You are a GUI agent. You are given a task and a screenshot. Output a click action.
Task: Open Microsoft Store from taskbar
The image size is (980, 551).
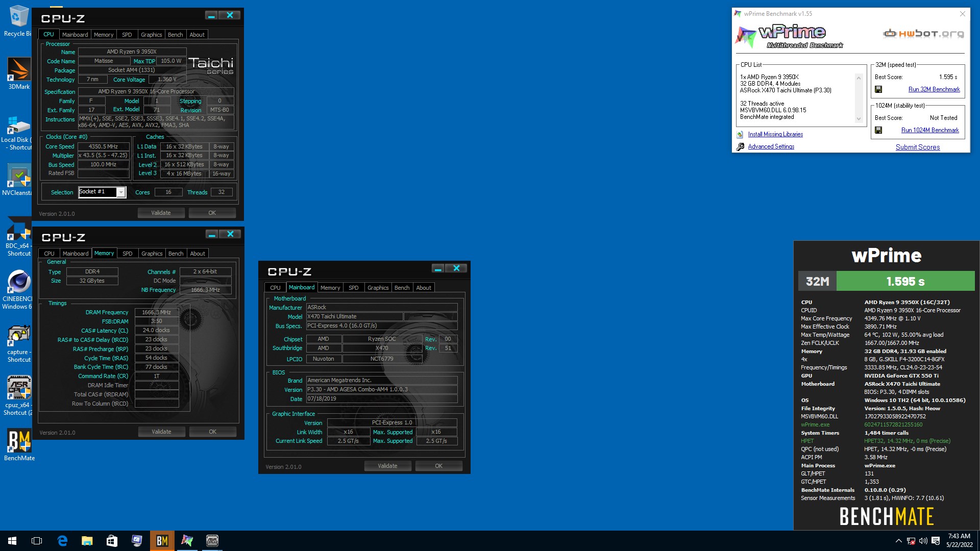(112, 541)
